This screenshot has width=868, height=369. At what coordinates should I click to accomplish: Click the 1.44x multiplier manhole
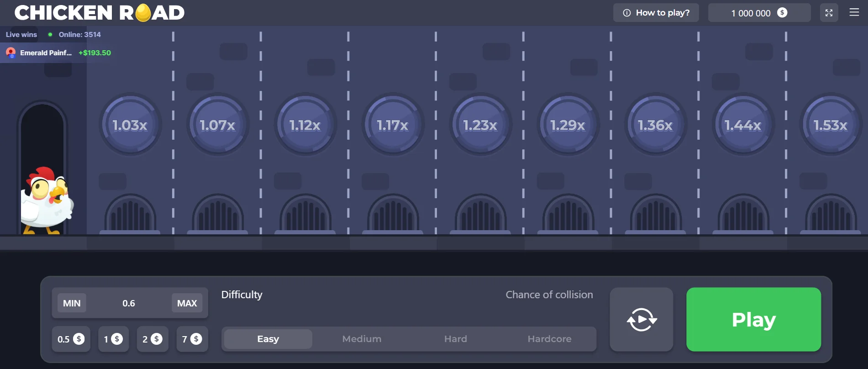(x=743, y=125)
